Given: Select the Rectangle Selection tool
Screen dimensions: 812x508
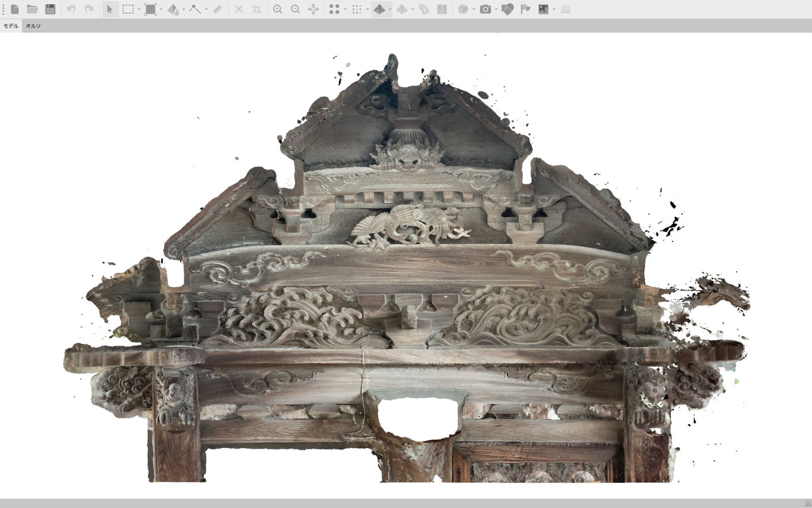Looking at the screenshot, I should coord(128,9).
